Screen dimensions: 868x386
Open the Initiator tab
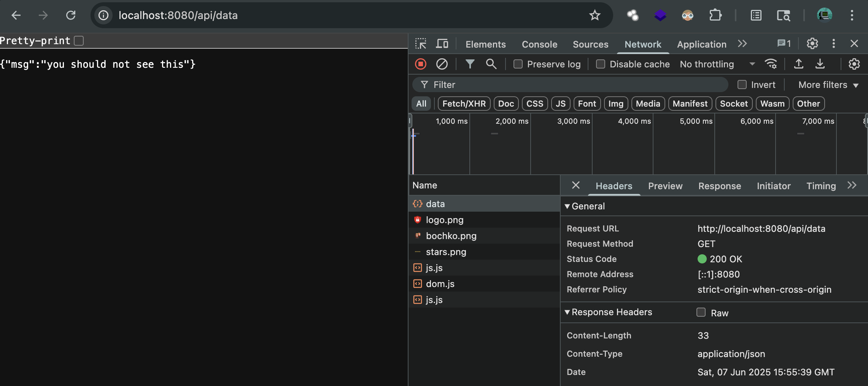[x=774, y=186]
